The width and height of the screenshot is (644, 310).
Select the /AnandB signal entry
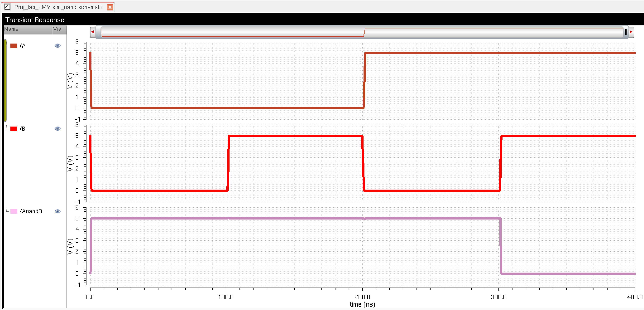click(31, 211)
